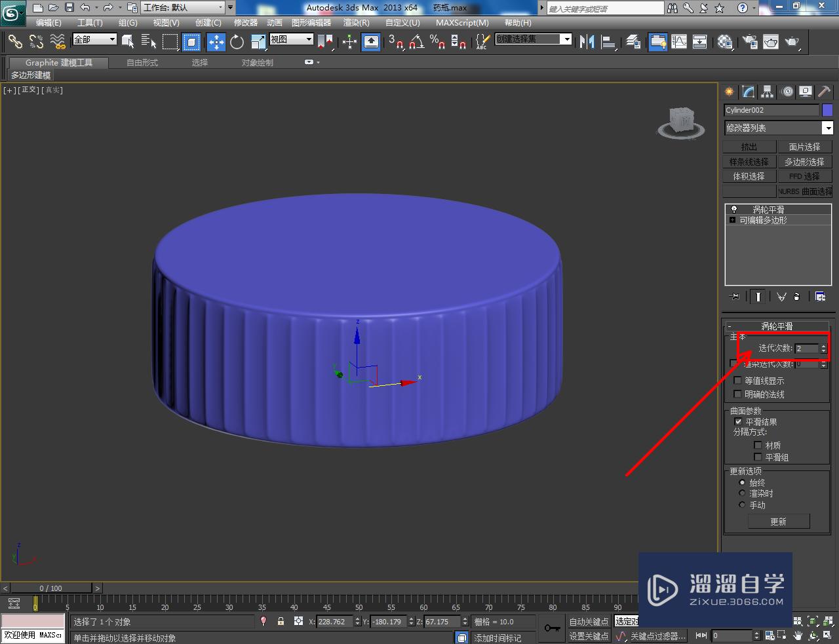Select the 渲染时 update radio button
The image size is (839, 644).
point(742,494)
